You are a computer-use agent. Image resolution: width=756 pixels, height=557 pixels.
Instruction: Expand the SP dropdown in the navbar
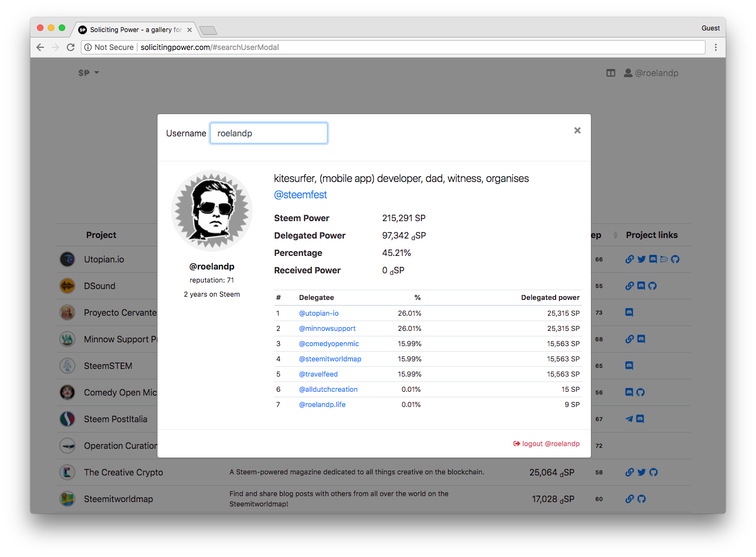point(89,73)
